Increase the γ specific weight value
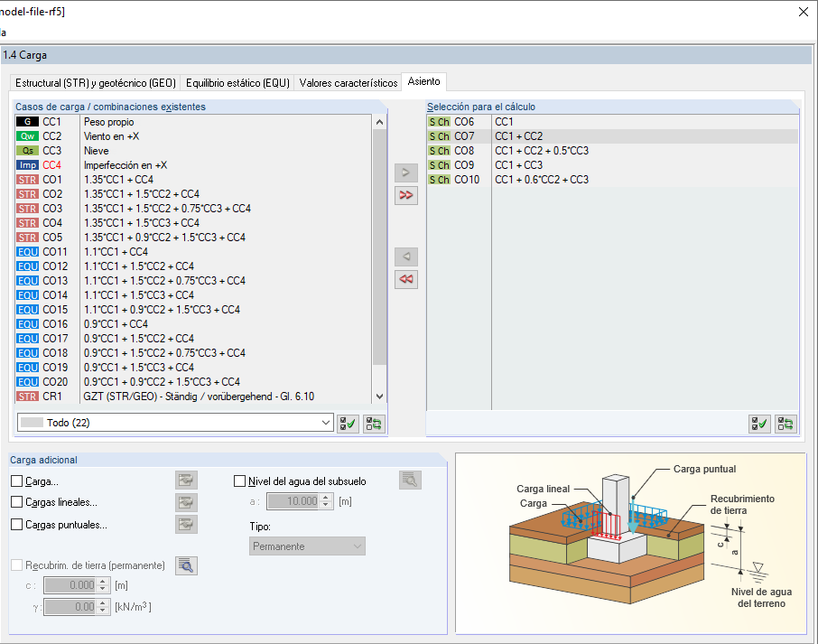This screenshot has width=818, height=644. (103, 603)
